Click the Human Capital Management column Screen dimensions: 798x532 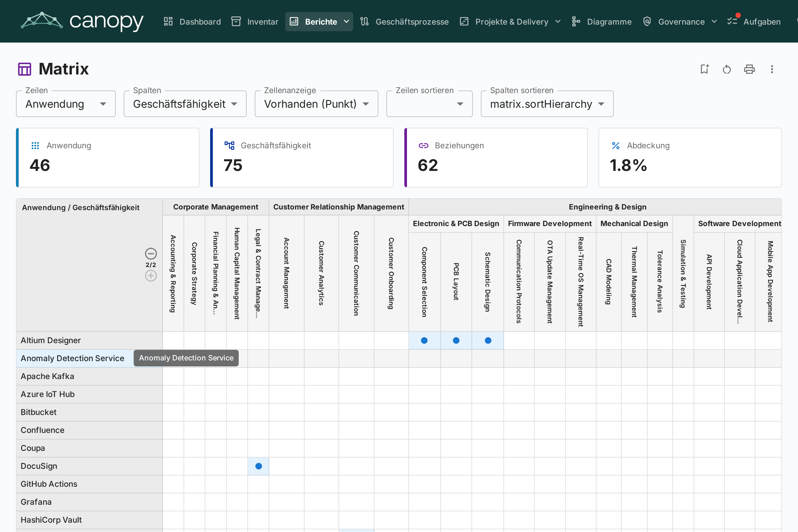237,273
